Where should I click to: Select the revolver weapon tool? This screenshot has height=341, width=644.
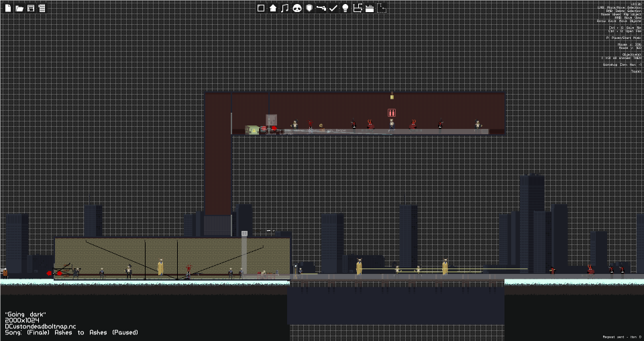321,8
